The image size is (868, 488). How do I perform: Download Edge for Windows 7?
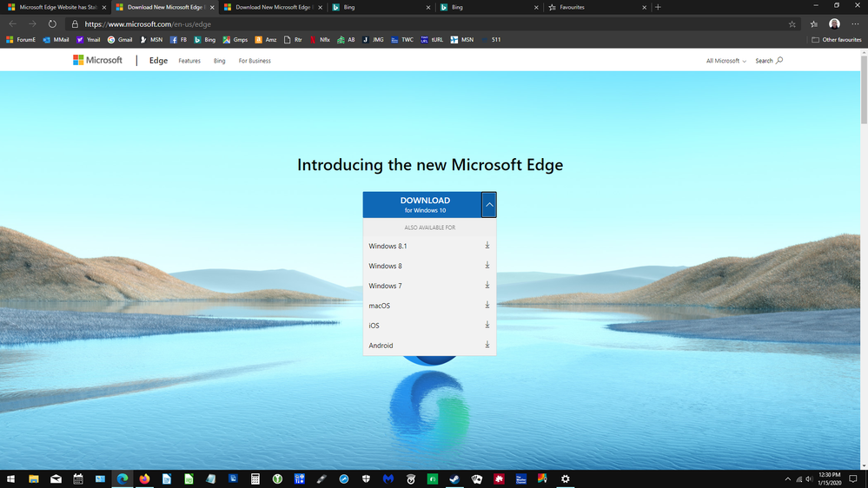(x=429, y=286)
